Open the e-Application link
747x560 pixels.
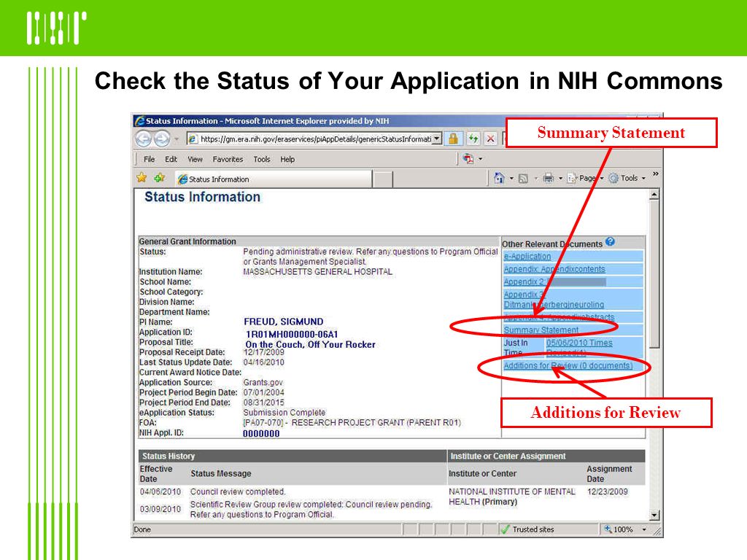[527, 256]
